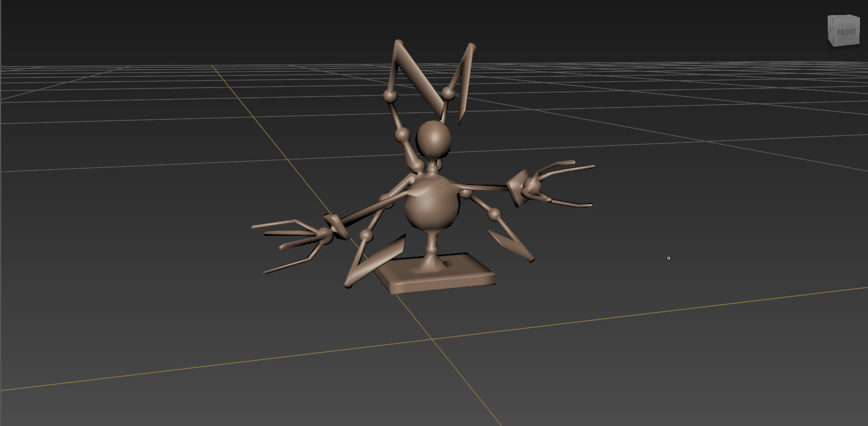Click the ViewCube's top face

tap(844, 18)
